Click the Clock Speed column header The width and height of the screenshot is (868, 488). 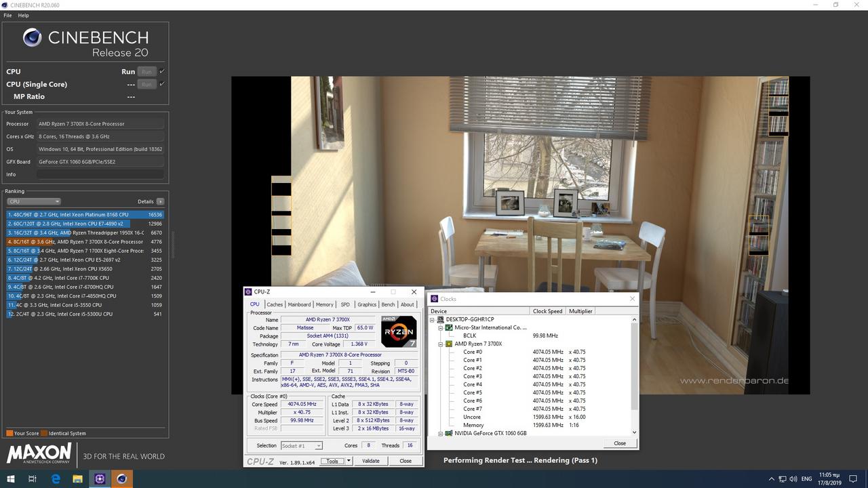(548, 311)
